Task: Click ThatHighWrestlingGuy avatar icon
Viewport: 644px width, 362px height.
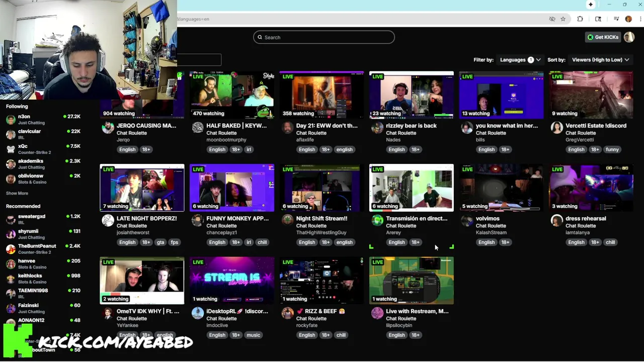Action: tap(287, 220)
